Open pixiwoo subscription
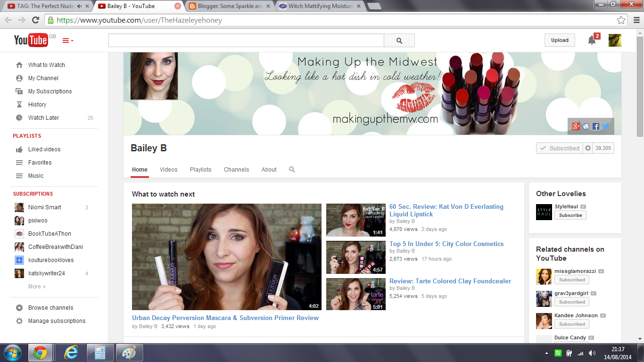Viewport: 644px width, 362px height. click(38, 221)
